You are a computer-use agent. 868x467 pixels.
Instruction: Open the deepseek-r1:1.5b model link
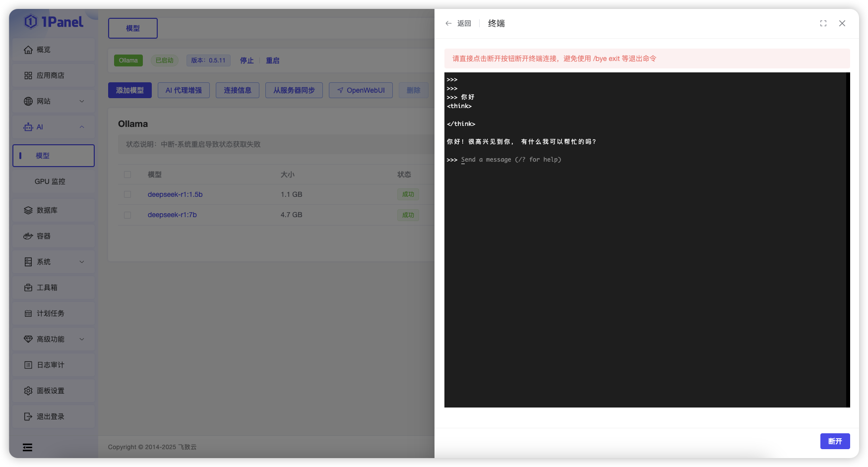click(175, 194)
